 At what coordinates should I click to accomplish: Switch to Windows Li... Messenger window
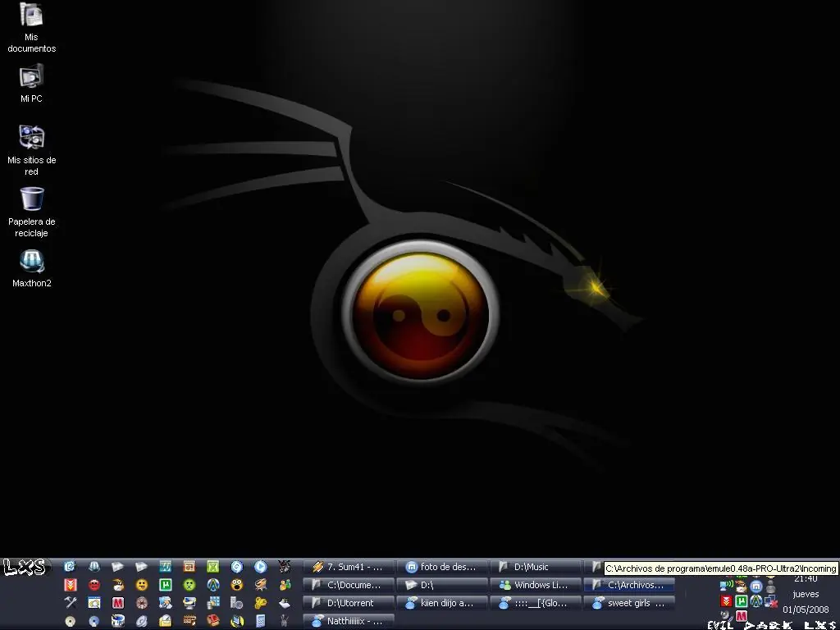[x=536, y=584]
